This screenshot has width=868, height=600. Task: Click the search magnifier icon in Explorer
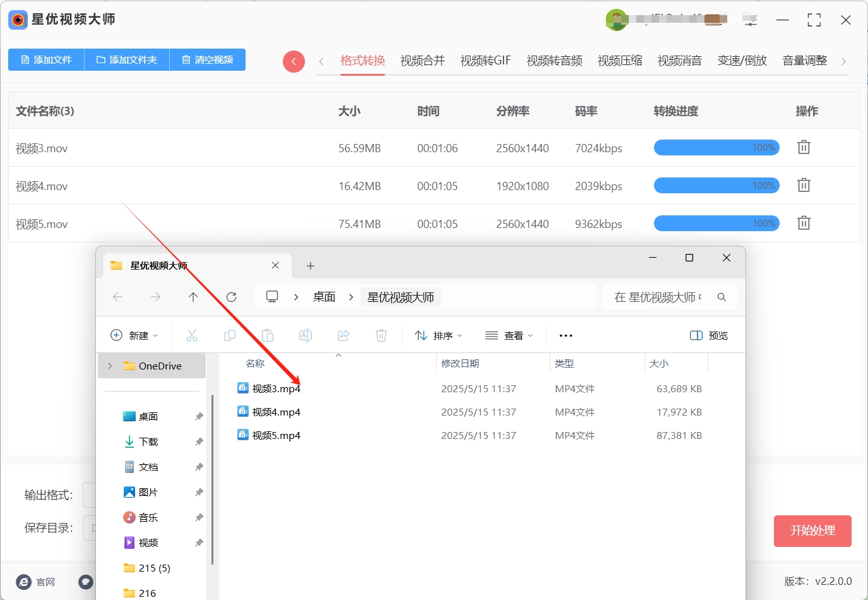(x=722, y=297)
